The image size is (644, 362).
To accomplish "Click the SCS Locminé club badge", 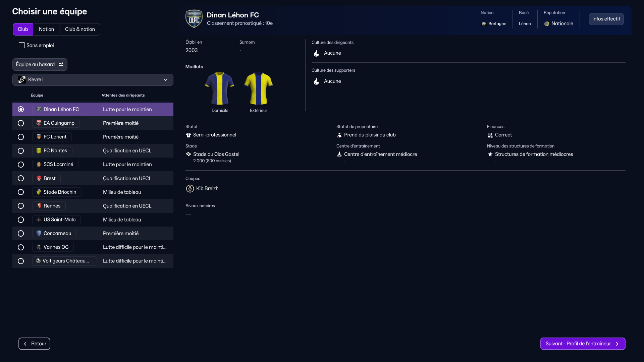I will [x=39, y=164].
